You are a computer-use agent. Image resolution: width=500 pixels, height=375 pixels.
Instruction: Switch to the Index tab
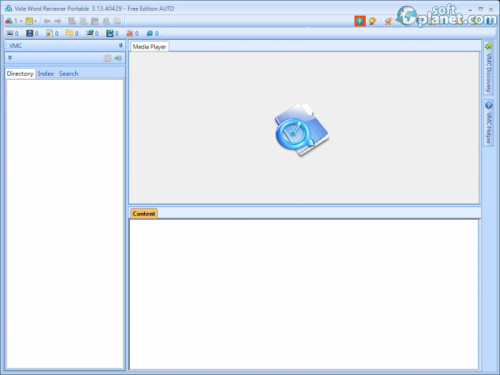tap(46, 73)
